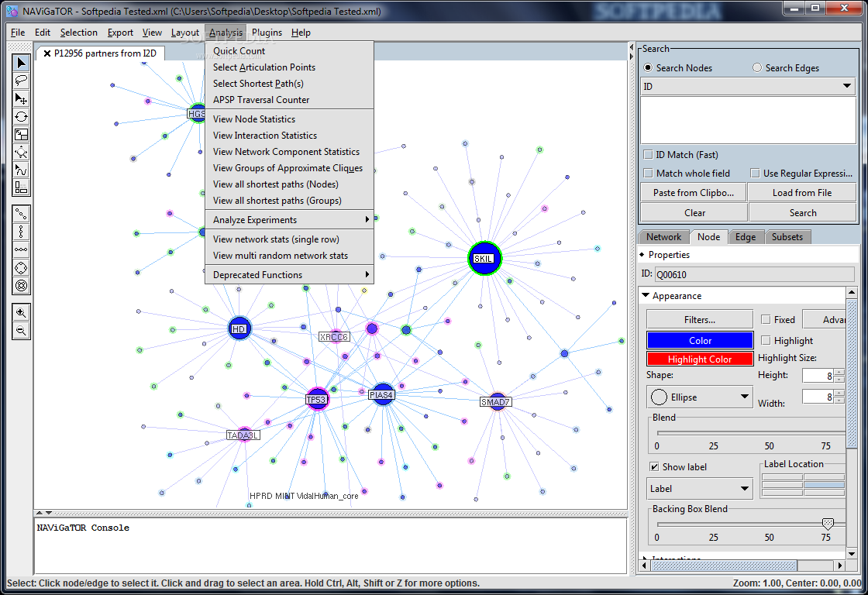Image resolution: width=868 pixels, height=595 pixels.
Task: Expand the Deprecated Functions submenu
Action: point(290,274)
